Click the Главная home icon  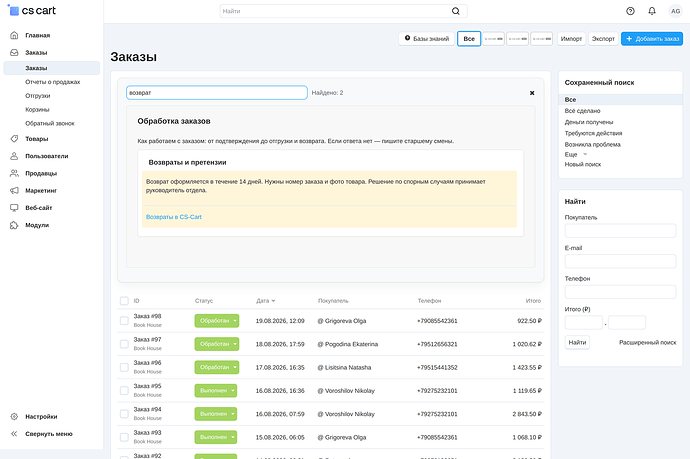pyautogui.click(x=14, y=35)
